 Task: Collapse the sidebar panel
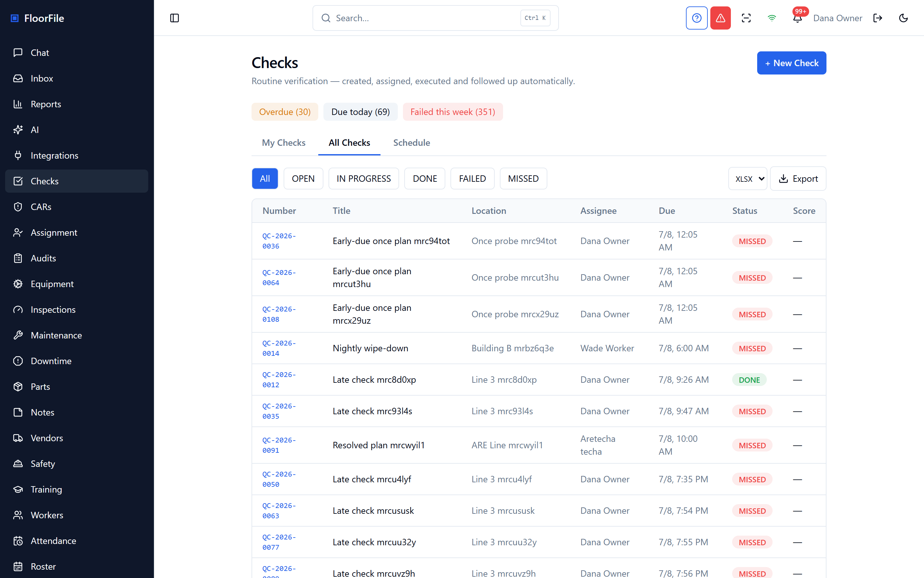click(175, 18)
